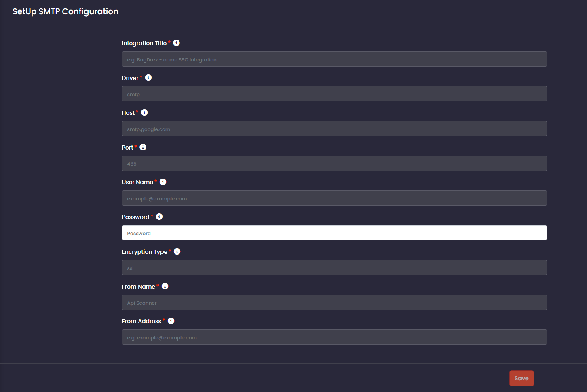
Task: Click the User Name label
Action: (x=137, y=182)
